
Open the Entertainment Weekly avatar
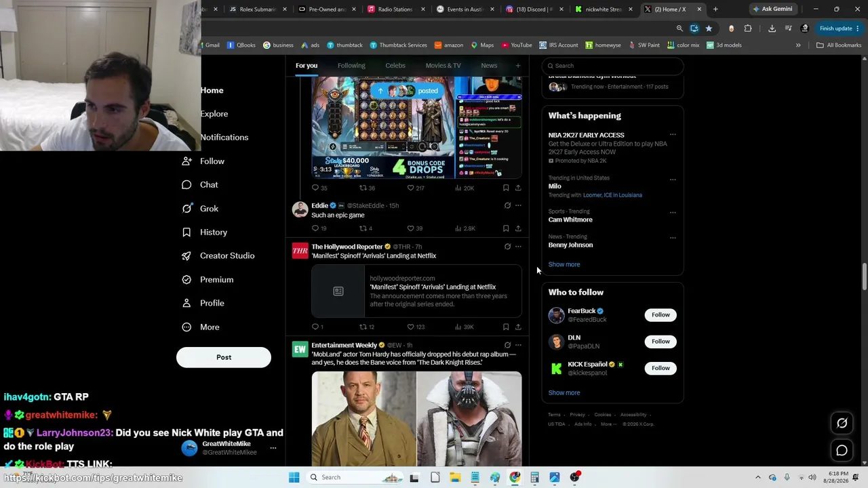[300, 349]
